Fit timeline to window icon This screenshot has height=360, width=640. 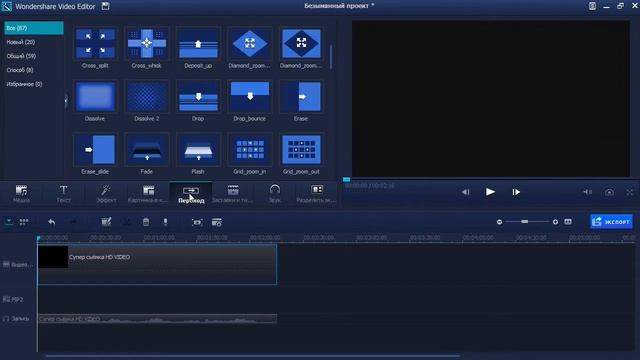click(x=568, y=222)
